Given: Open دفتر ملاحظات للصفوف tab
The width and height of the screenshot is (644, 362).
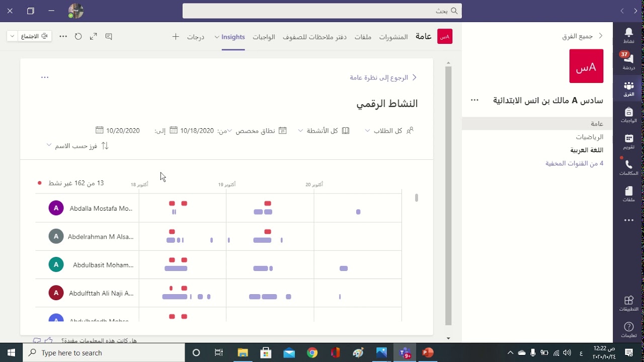Looking at the screenshot, I should 314,37.
